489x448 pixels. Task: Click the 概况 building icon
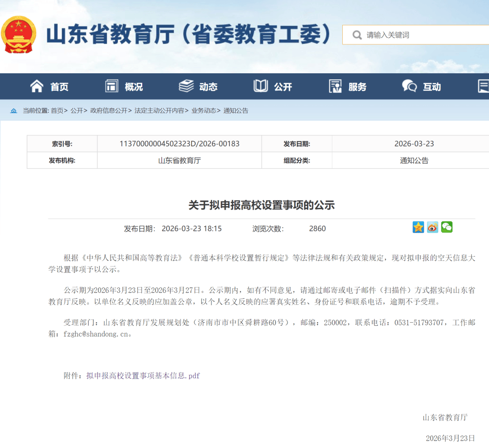pyautogui.click(x=111, y=86)
